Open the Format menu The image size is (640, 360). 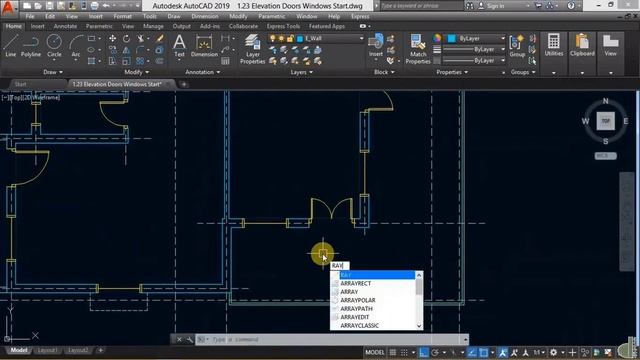[122, 16]
